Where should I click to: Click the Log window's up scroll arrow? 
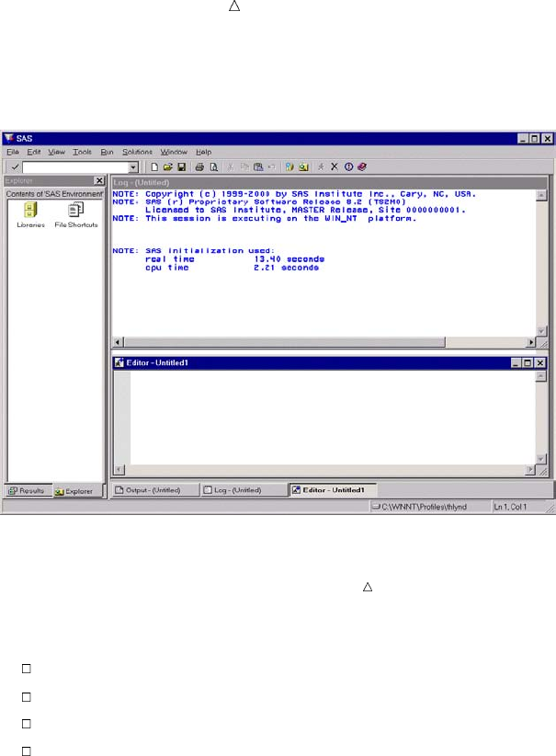[541, 195]
